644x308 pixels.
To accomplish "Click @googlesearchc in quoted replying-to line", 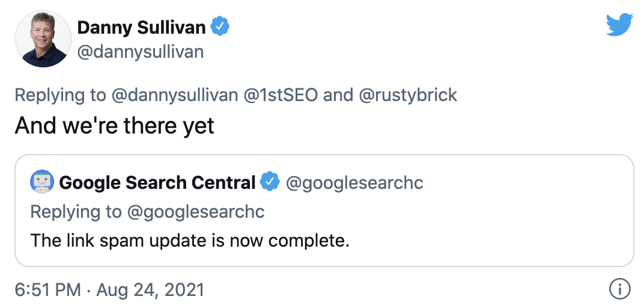I will 196,212.
